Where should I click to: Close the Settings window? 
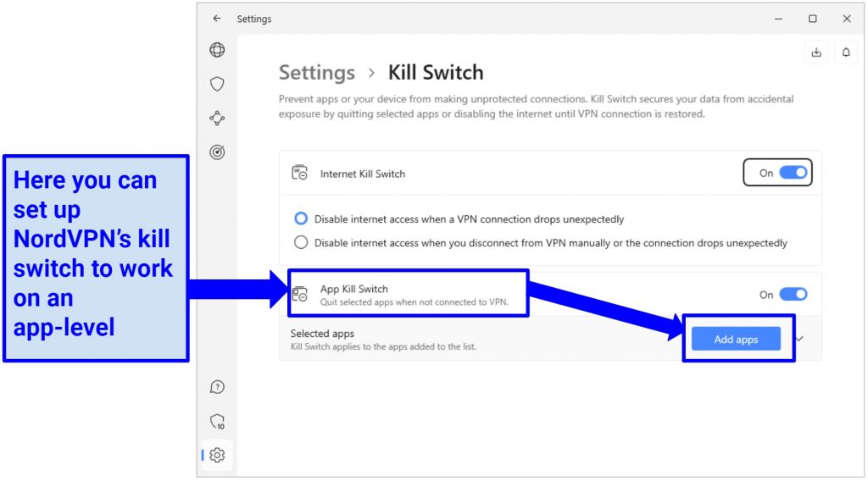(x=847, y=19)
